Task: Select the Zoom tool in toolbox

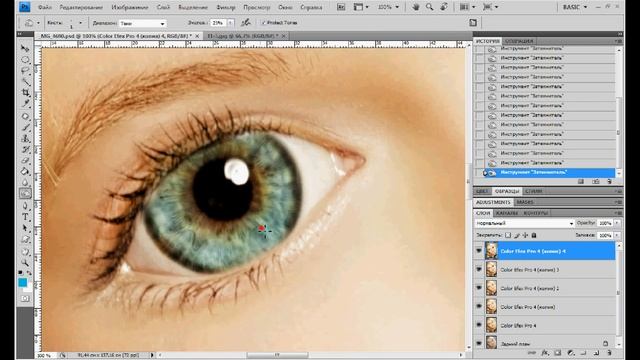Action: (25, 262)
